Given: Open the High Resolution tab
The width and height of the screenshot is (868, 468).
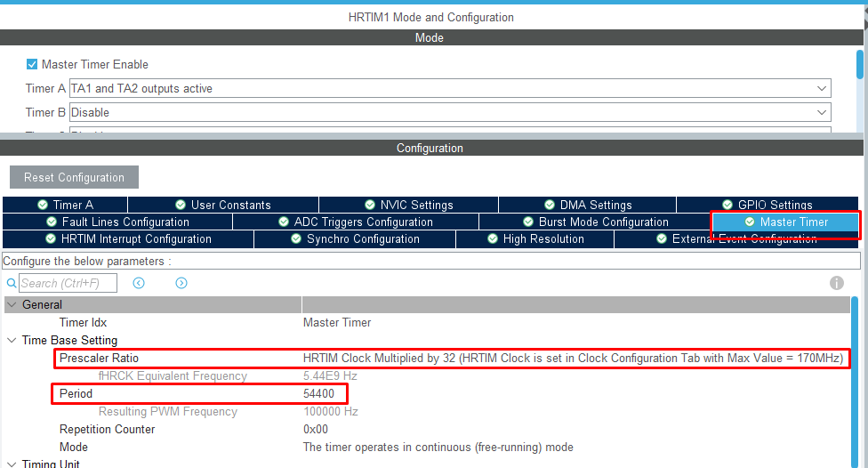Looking at the screenshot, I should coord(535,238).
